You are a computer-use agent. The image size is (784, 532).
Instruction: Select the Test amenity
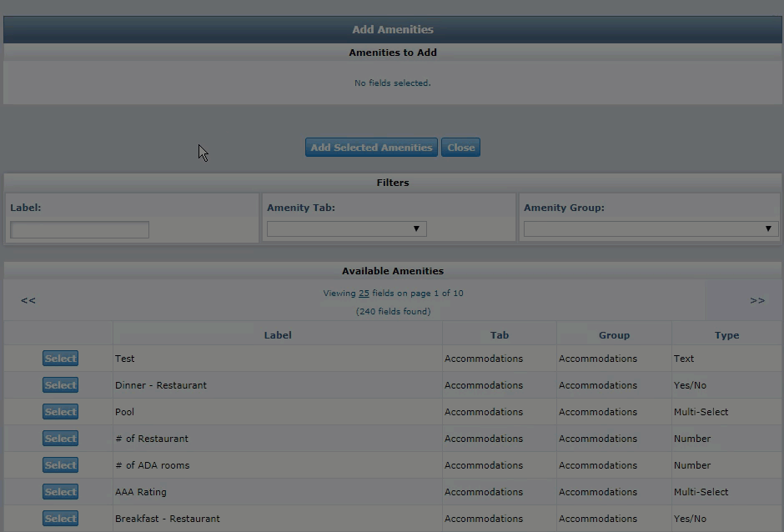(x=61, y=359)
